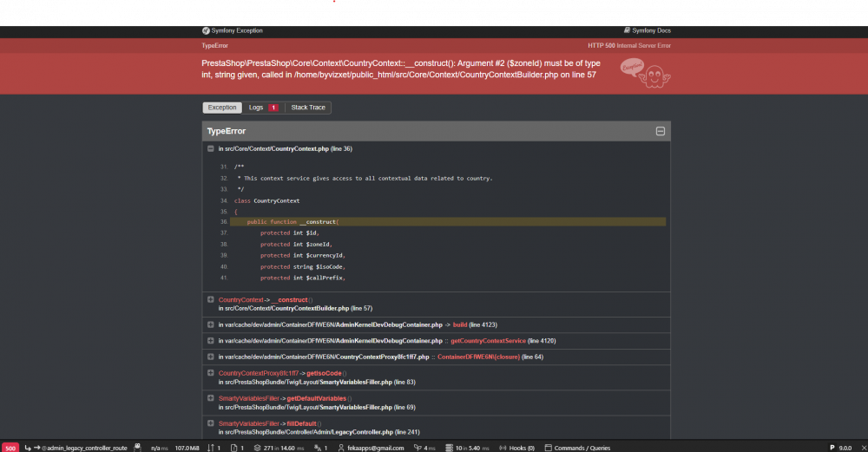Expand the getCountryContextService trace entry
The width and height of the screenshot is (868, 452).
point(210,341)
